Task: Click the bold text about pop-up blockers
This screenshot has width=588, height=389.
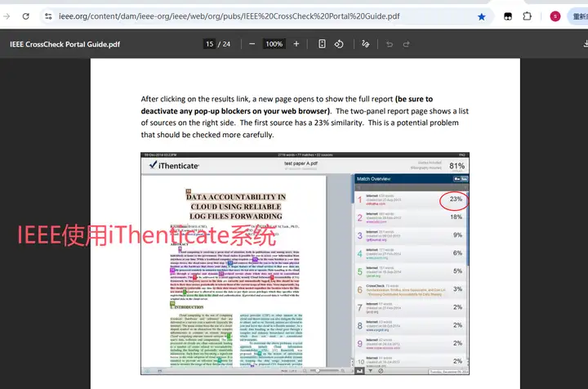Action: [287, 105]
